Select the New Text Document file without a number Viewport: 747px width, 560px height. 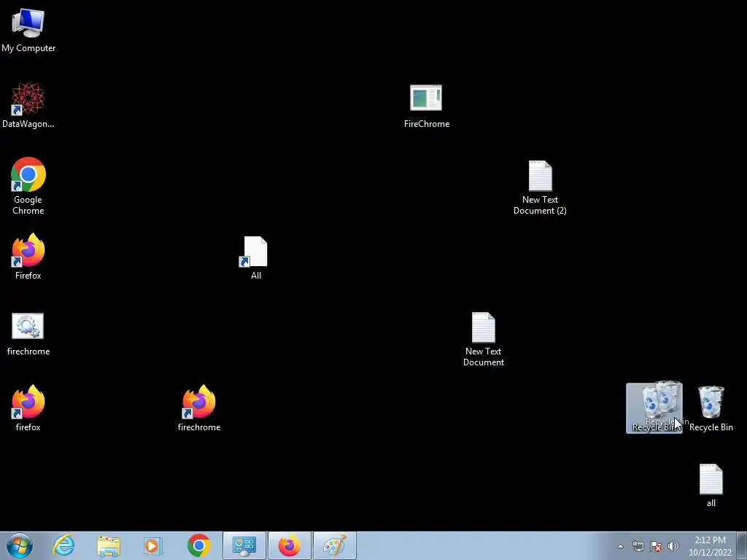pos(483,339)
